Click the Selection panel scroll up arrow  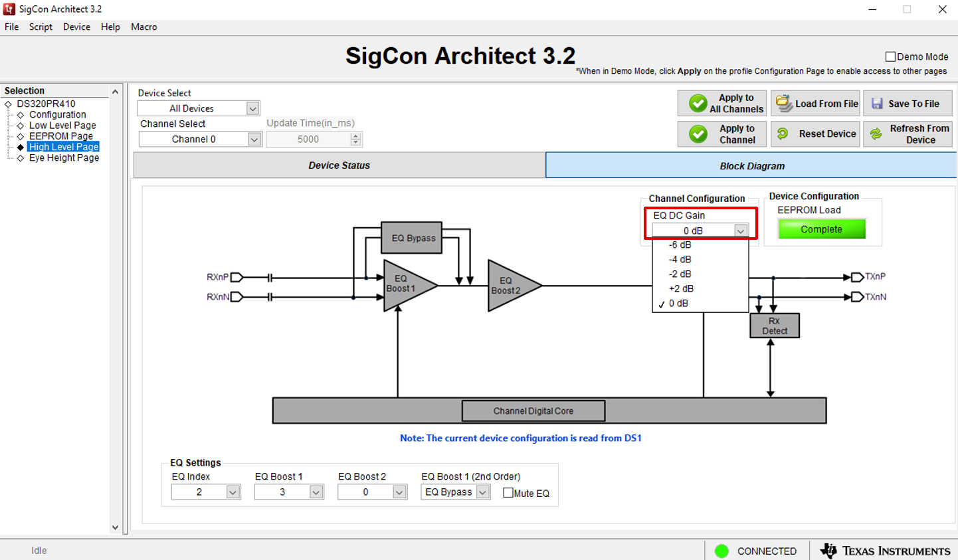coord(115,92)
